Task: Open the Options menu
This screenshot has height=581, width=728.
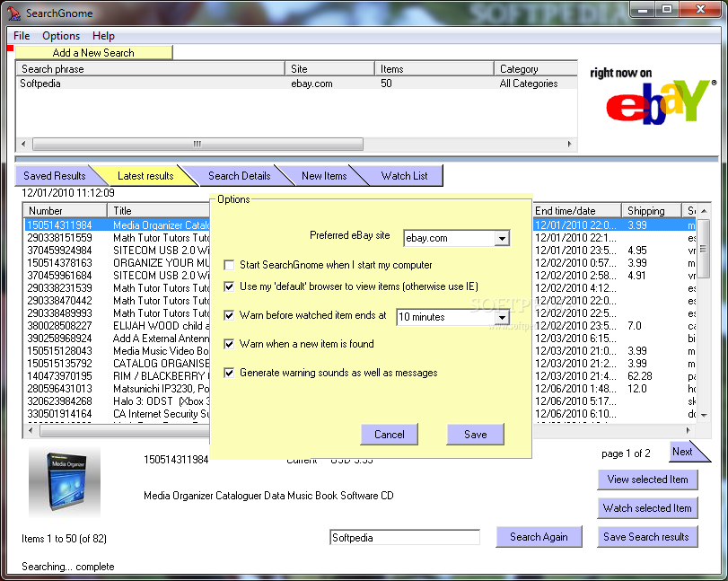Action: (61, 36)
